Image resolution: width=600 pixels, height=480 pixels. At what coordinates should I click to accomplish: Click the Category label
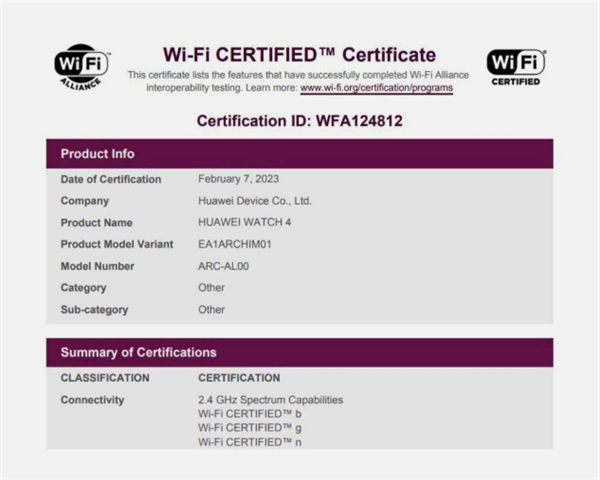(x=83, y=288)
